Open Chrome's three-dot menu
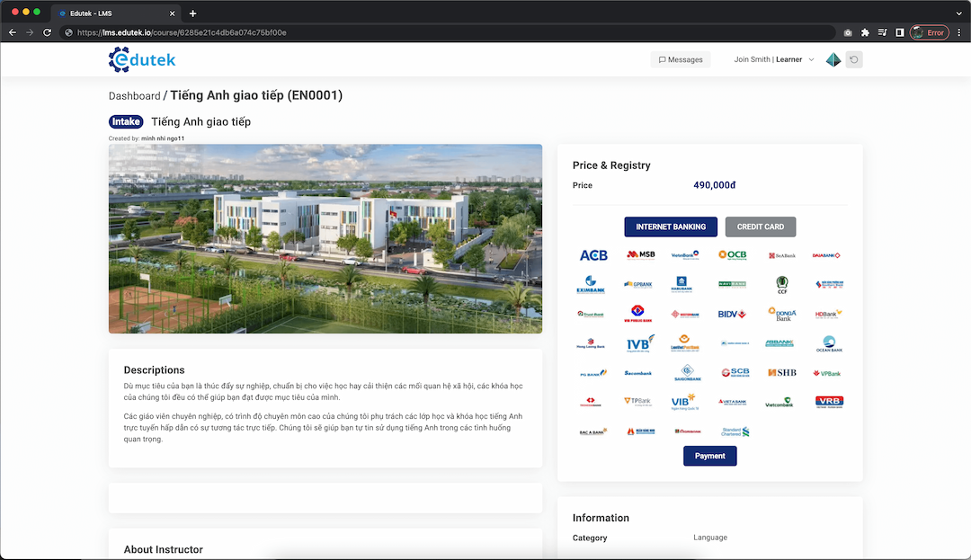The height and width of the screenshot is (560, 971). pos(958,32)
